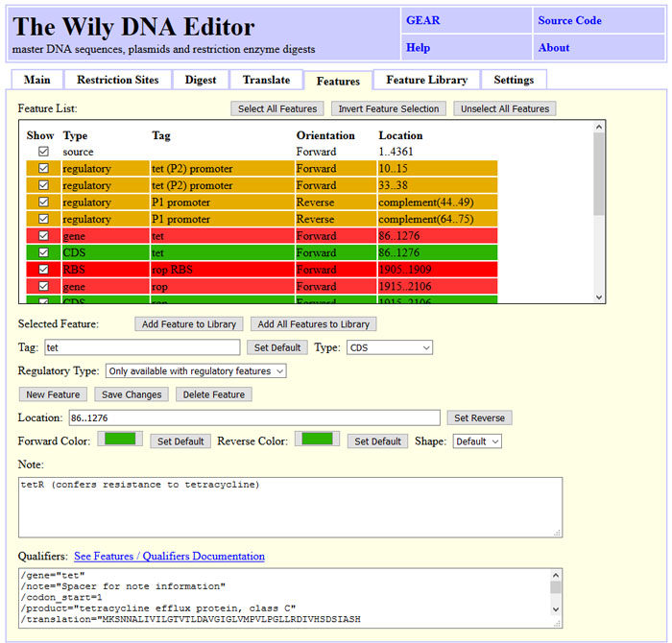Open Features / Qualifiers Documentation link
Viewport: 672px width, 643px height.
(169, 557)
